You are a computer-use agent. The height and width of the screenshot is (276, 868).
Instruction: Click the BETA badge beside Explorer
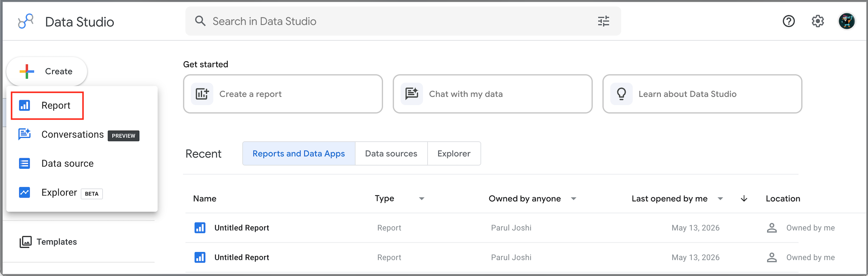92,194
